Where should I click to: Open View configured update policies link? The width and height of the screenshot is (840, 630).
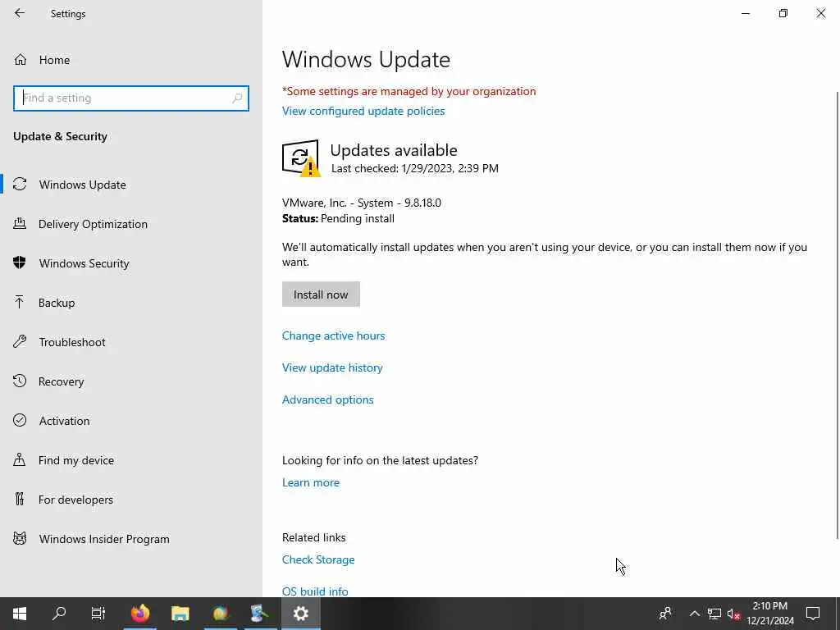(363, 111)
